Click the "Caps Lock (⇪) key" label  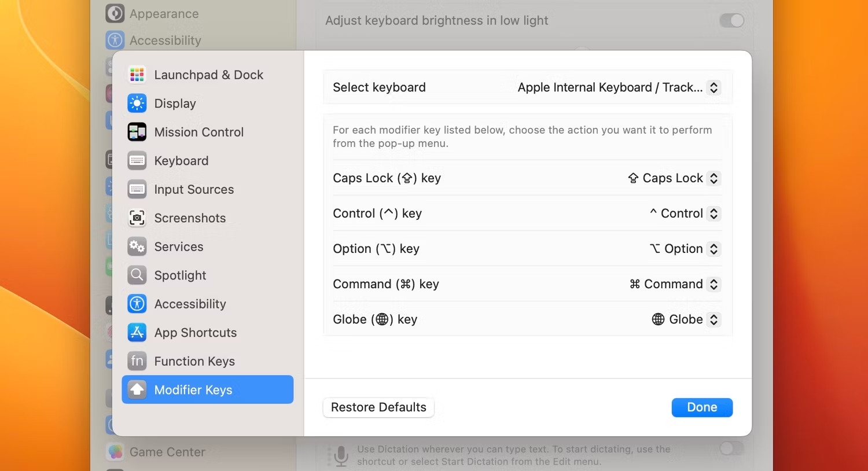(x=387, y=178)
